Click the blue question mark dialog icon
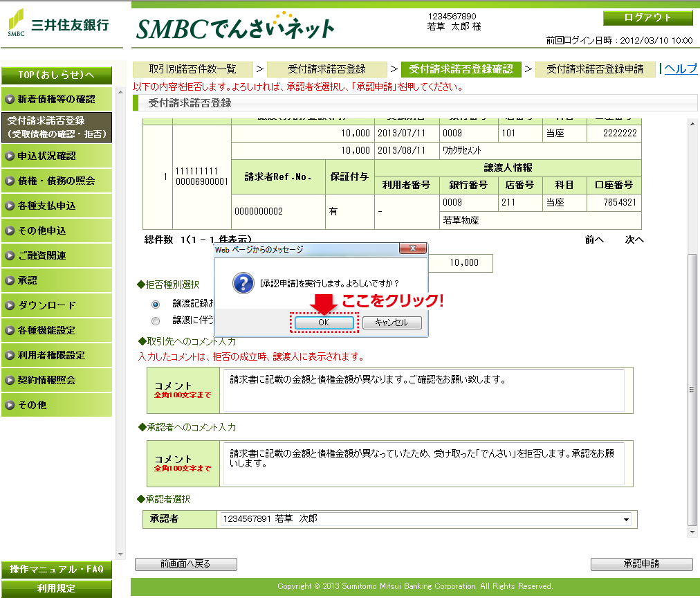 click(x=243, y=283)
